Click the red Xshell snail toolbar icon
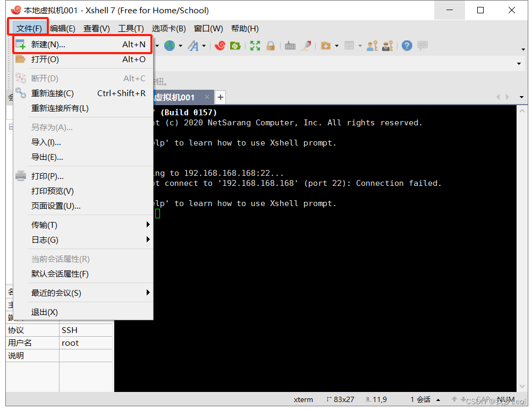This screenshot has width=532, height=410. 221,46
